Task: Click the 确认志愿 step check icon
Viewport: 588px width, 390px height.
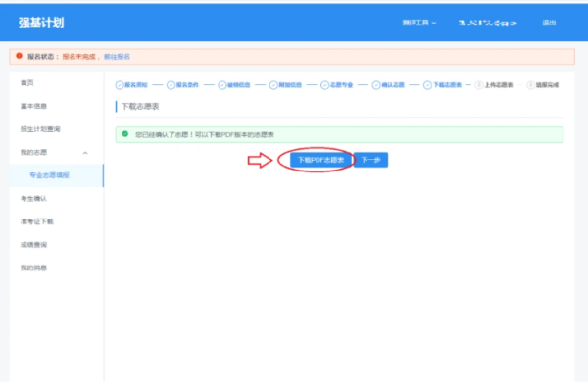Action: coord(376,85)
